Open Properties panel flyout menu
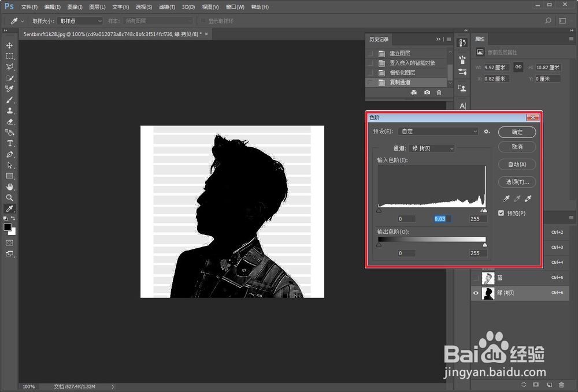Viewport: 578px width, 392px height. tap(571, 39)
